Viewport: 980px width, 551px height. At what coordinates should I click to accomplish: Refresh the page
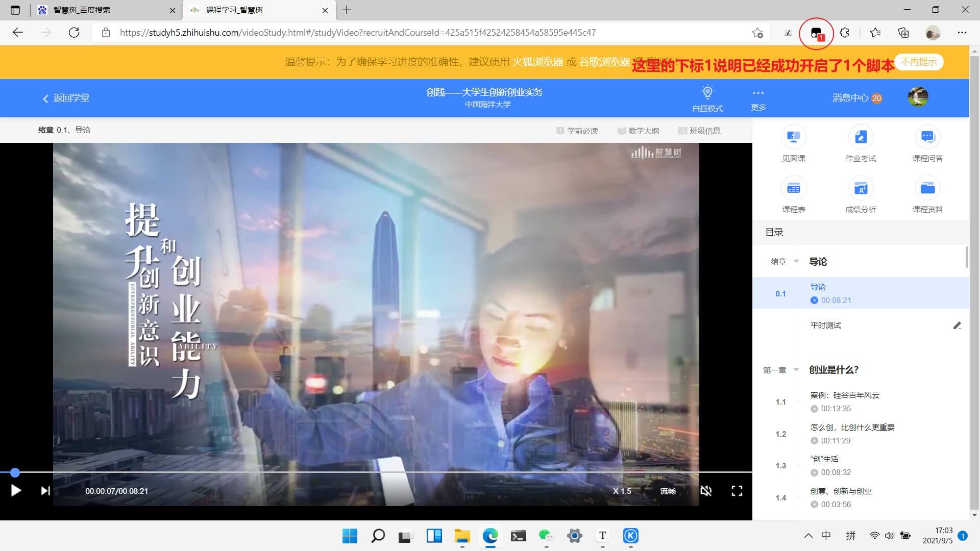(x=74, y=33)
